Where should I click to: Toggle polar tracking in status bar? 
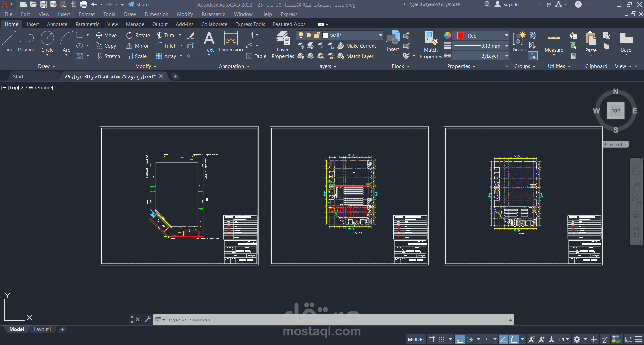[x=470, y=339]
